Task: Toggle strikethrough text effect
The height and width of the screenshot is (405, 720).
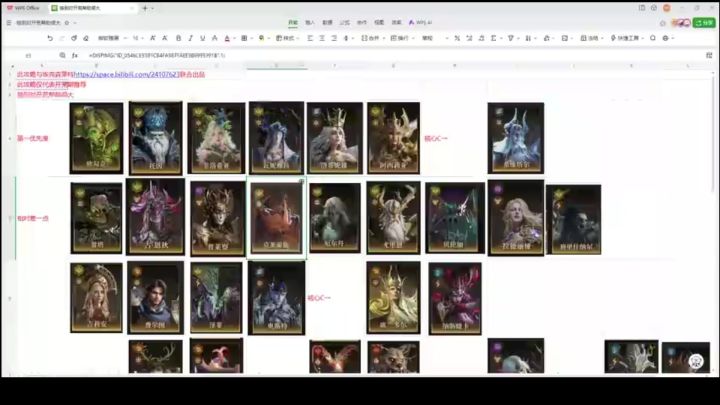Action: [214, 38]
